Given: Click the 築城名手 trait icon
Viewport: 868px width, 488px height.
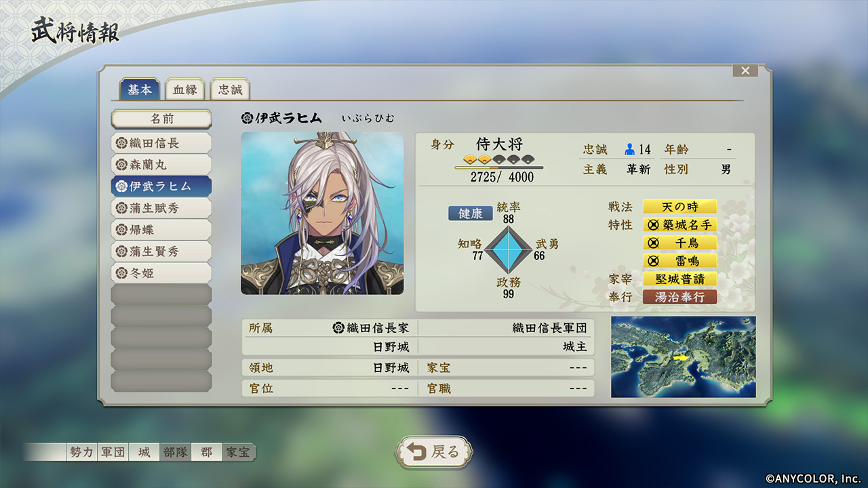Looking at the screenshot, I should click(x=653, y=225).
